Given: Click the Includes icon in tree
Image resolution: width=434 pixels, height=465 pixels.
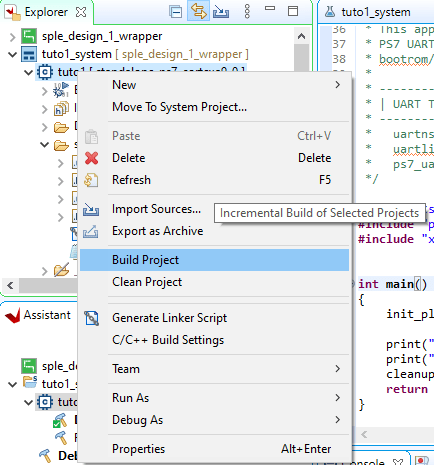Looking at the screenshot, I should click(61, 109).
